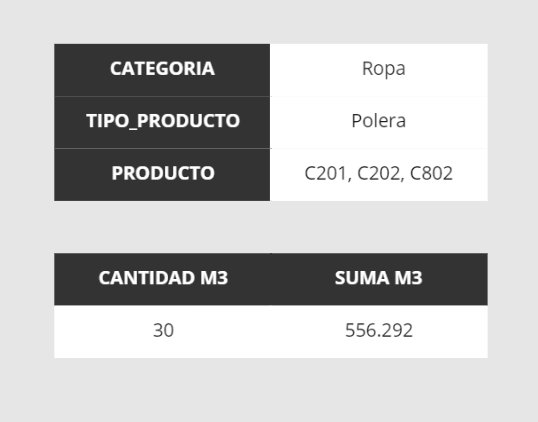Click C201 in the product list
The image size is (538, 422).
(326, 173)
